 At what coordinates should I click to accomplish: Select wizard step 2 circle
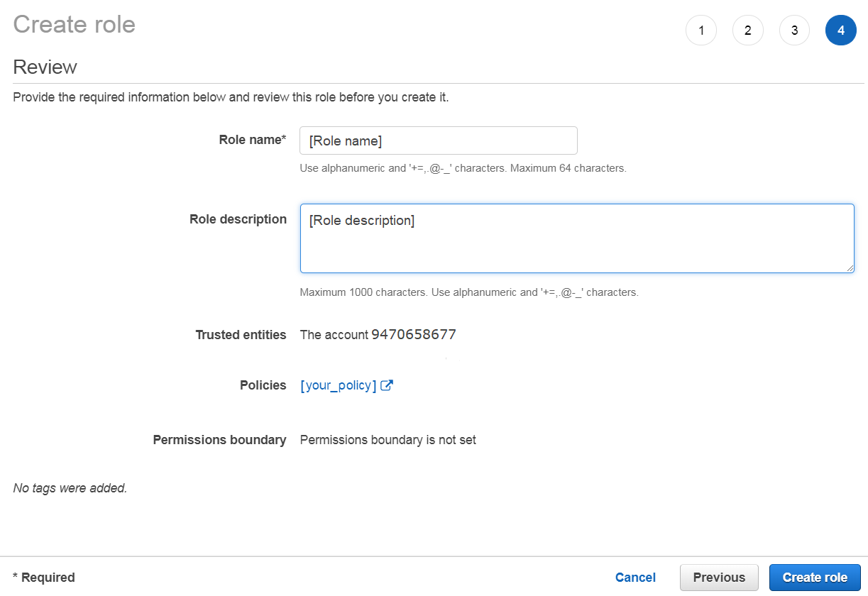(x=748, y=30)
